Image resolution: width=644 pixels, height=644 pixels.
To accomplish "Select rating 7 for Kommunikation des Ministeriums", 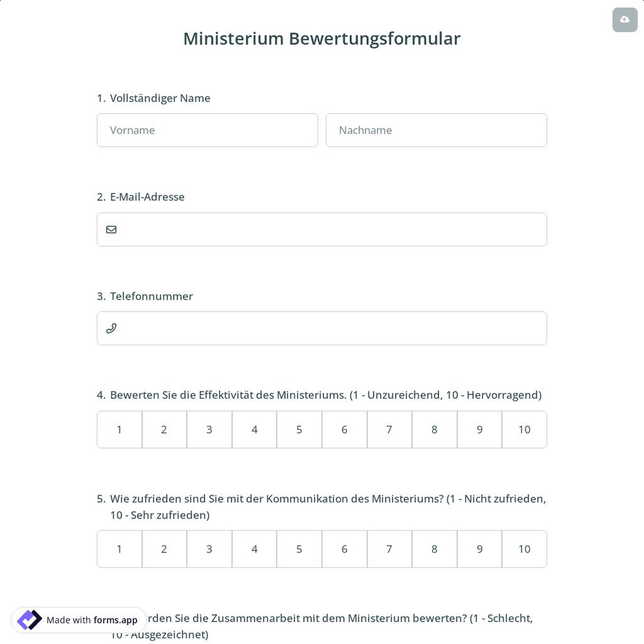I will (389, 549).
